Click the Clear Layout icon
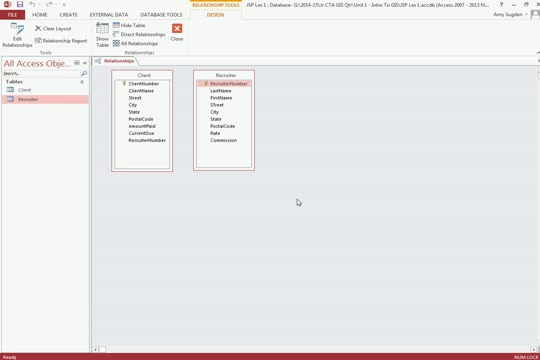The height and width of the screenshot is (360, 540). pos(38,29)
